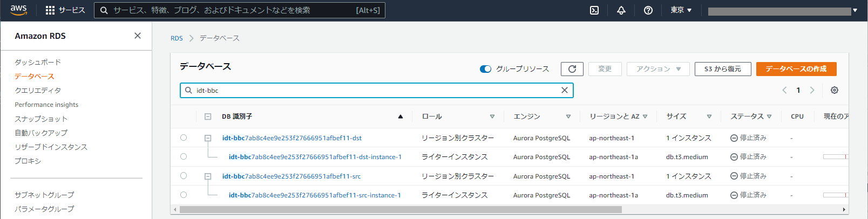868x219 pixels.
Task: Open table preferences gear icon
Action: point(835,90)
